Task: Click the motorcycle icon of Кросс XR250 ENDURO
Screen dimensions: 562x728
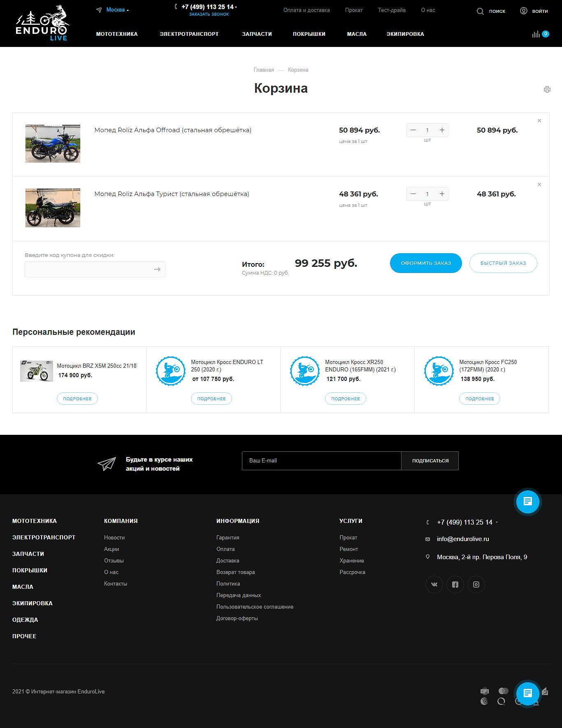Action: coord(305,371)
